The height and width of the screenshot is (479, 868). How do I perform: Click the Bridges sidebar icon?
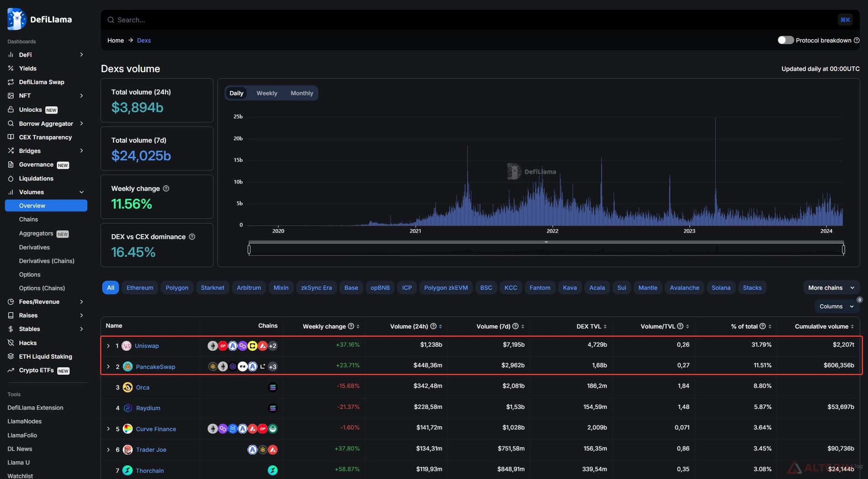[11, 151]
